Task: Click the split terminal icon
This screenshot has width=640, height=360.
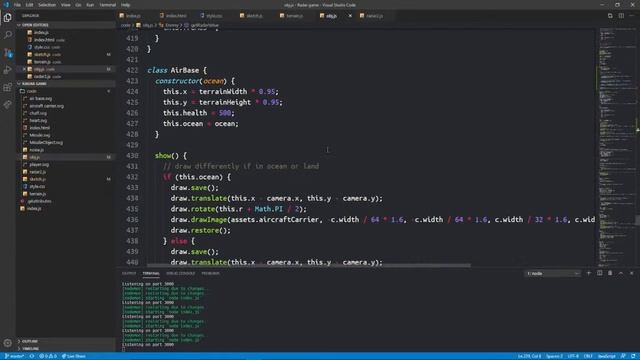Action: [599, 273]
